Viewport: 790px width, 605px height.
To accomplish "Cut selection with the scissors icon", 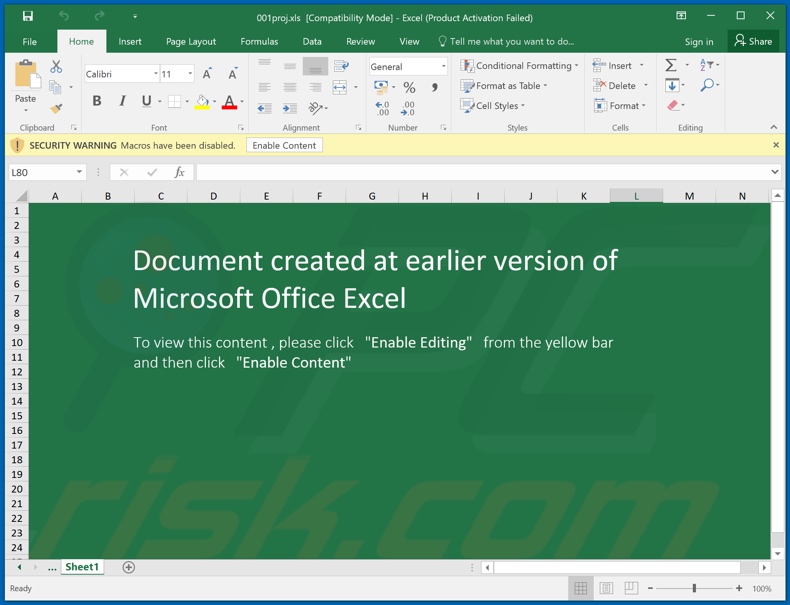I will coord(56,66).
